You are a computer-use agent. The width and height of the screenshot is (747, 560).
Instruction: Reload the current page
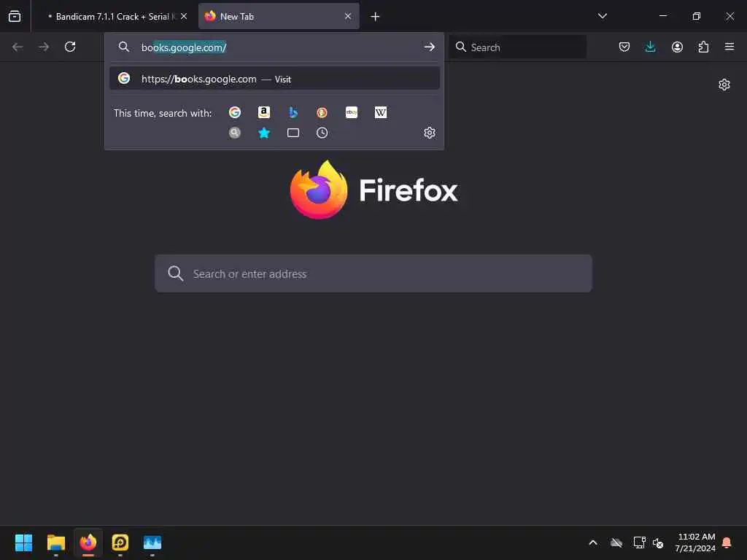(70, 47)
